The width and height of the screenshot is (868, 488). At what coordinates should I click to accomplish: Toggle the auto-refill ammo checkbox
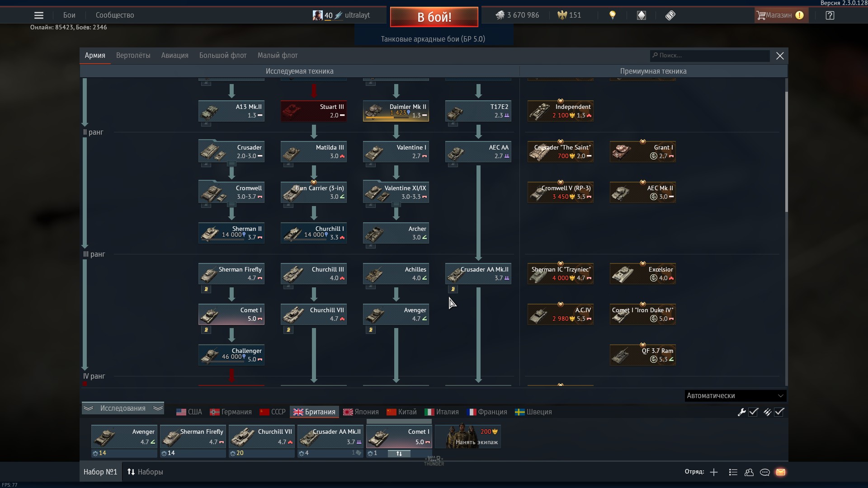point(779,412)
